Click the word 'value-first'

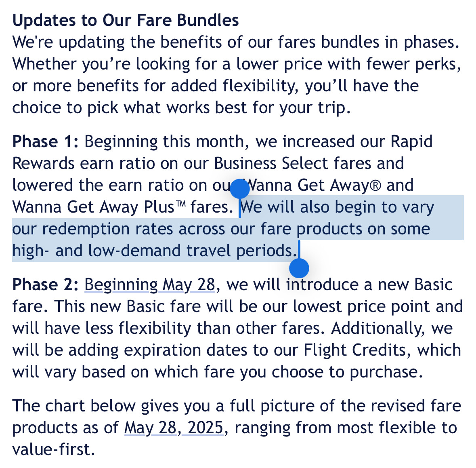pos(50,450)
